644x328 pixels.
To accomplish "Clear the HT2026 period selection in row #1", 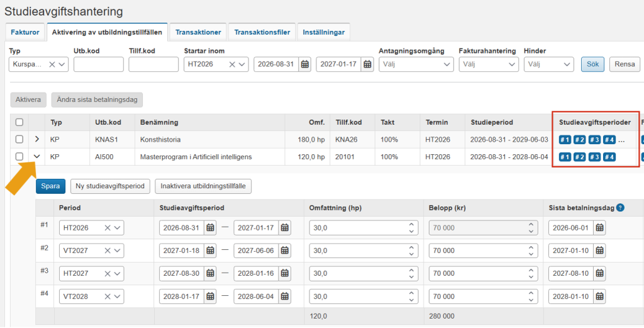I will click(108, 228).
